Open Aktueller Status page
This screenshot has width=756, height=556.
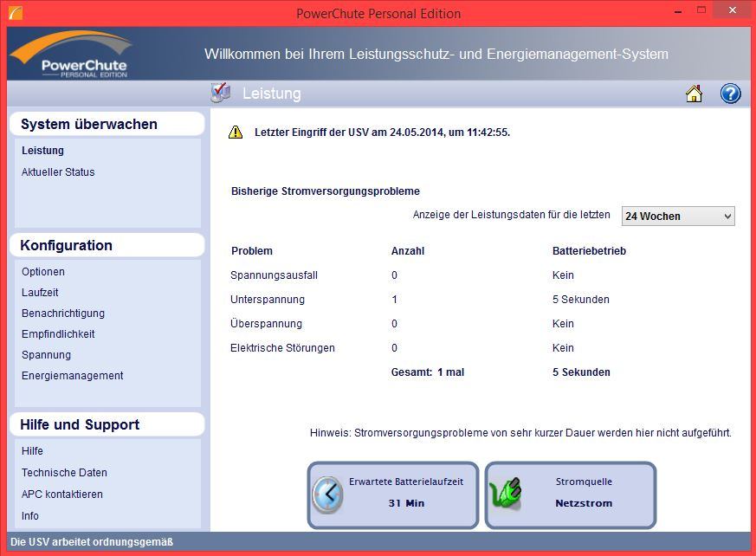(x=58, y=172)
